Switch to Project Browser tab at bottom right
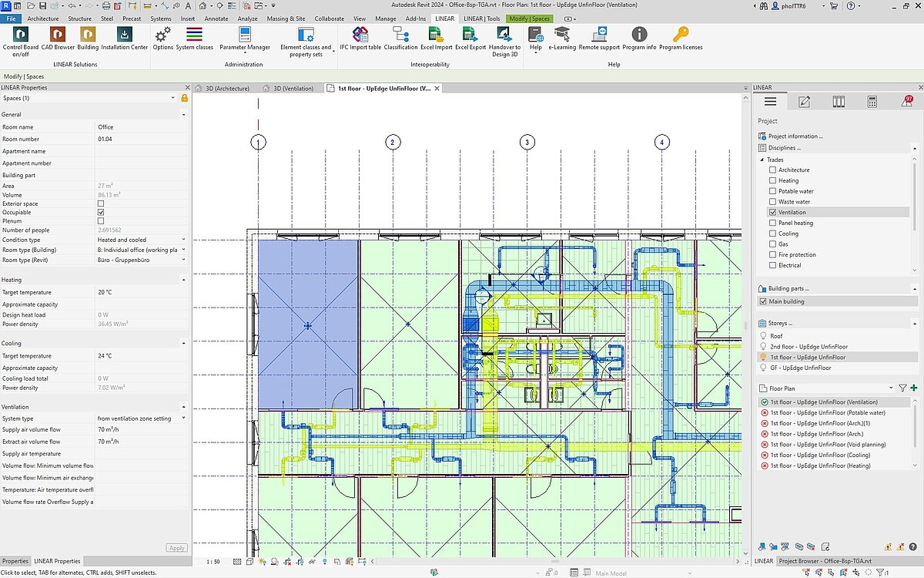This screenshot has width=924, height=578. point(825,561)
